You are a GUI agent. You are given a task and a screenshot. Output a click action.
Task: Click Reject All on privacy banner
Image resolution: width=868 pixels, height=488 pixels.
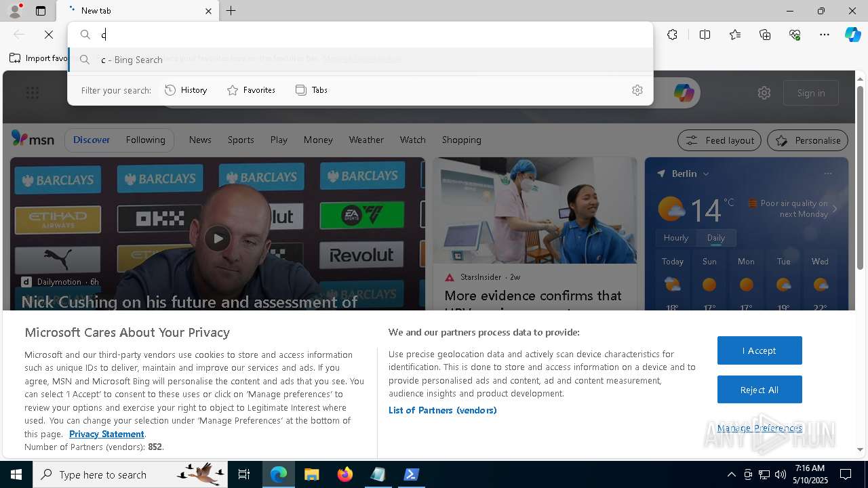(759, 390)
